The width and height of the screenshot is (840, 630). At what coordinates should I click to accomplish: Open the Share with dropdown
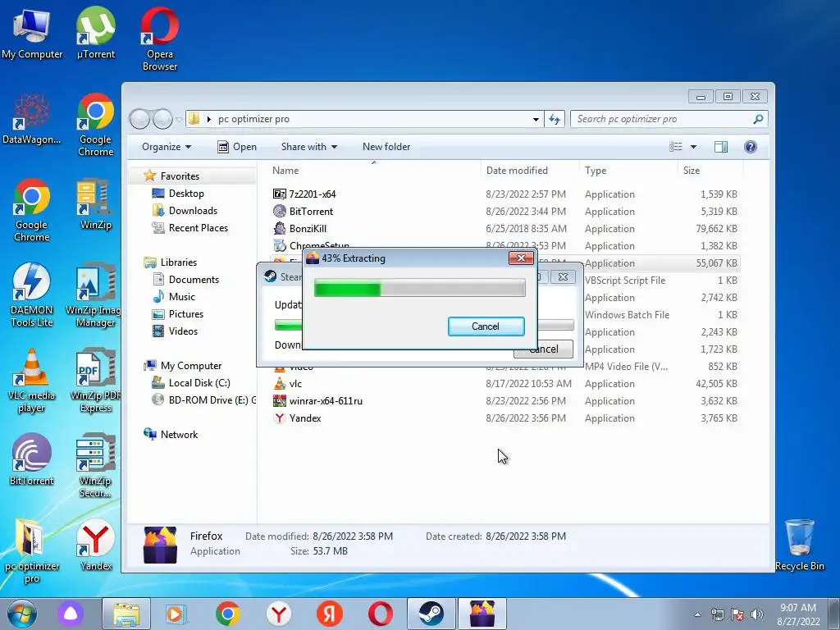click(x=309, y=147)
